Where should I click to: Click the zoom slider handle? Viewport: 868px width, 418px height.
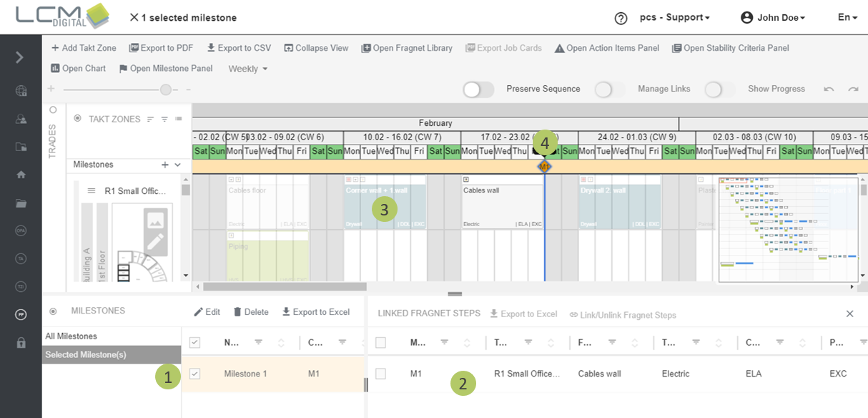click(166, 89)
